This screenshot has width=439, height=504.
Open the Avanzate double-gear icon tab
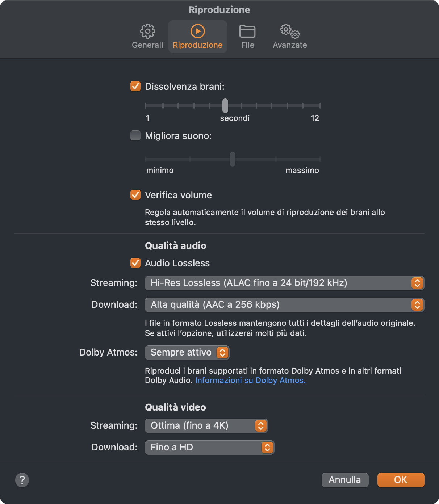[290, 31]
